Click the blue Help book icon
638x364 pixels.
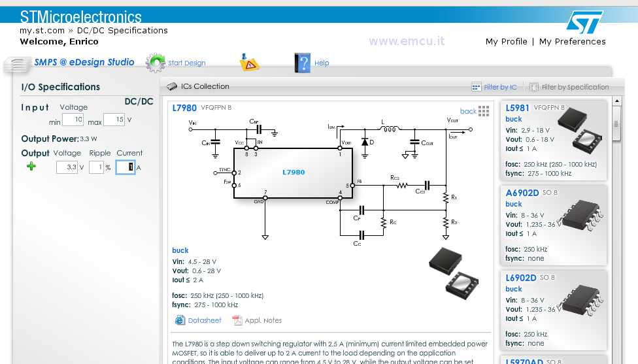(302, 63)
